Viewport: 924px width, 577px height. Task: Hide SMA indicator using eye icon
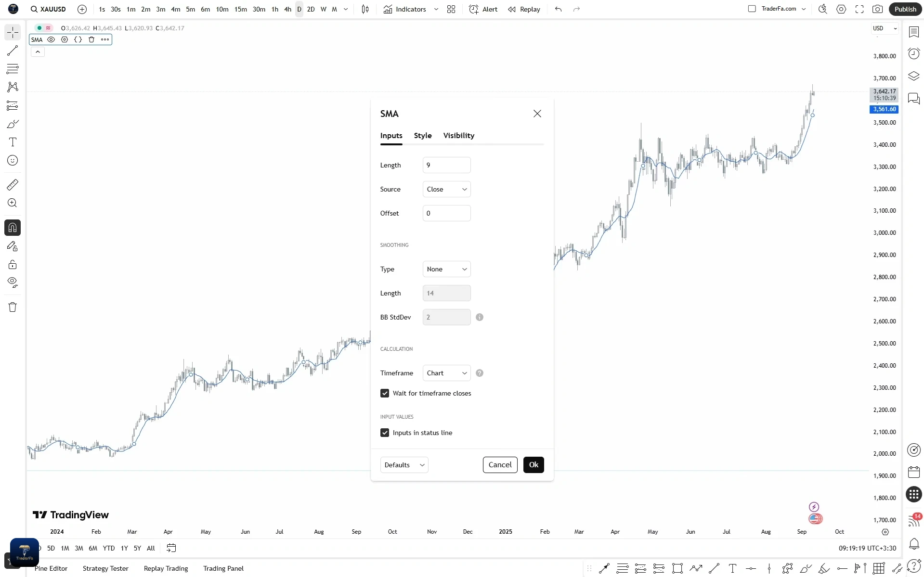pos(51,39)
